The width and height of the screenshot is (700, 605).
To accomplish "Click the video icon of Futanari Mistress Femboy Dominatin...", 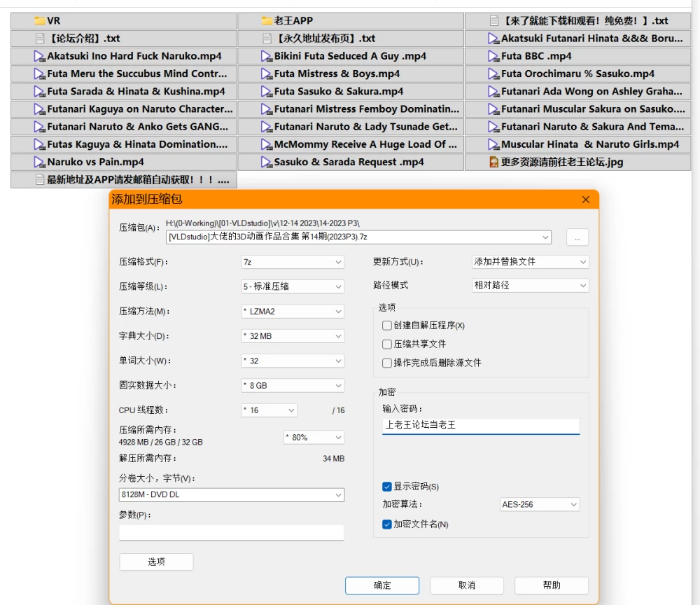I will (x=267, y=109).
